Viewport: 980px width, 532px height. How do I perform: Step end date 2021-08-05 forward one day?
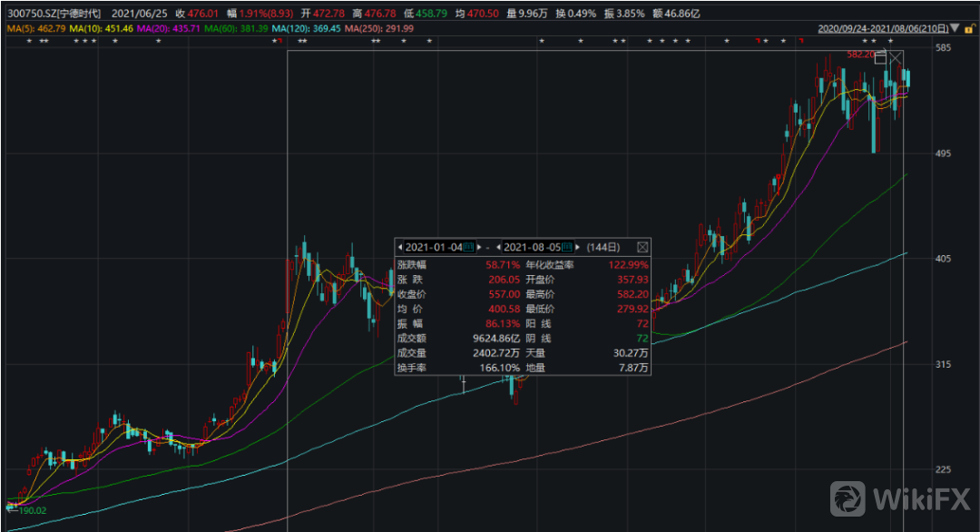578,247
